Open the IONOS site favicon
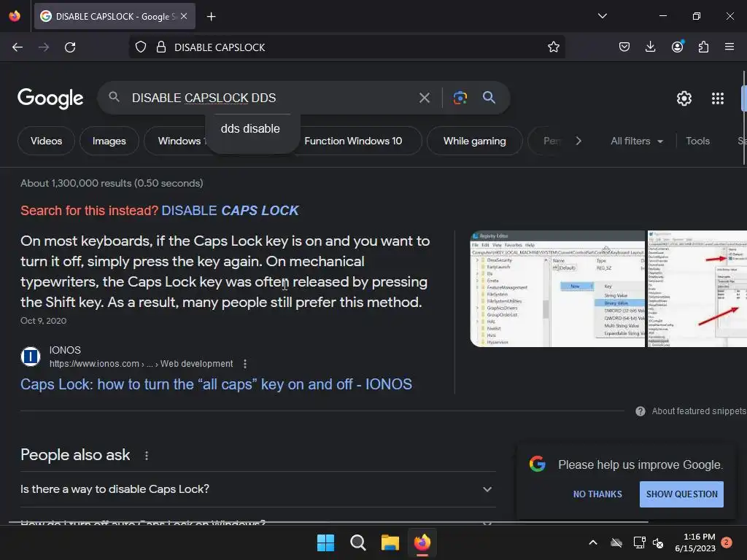The width and height of the screenshot is (747, 560). (31, 356)
